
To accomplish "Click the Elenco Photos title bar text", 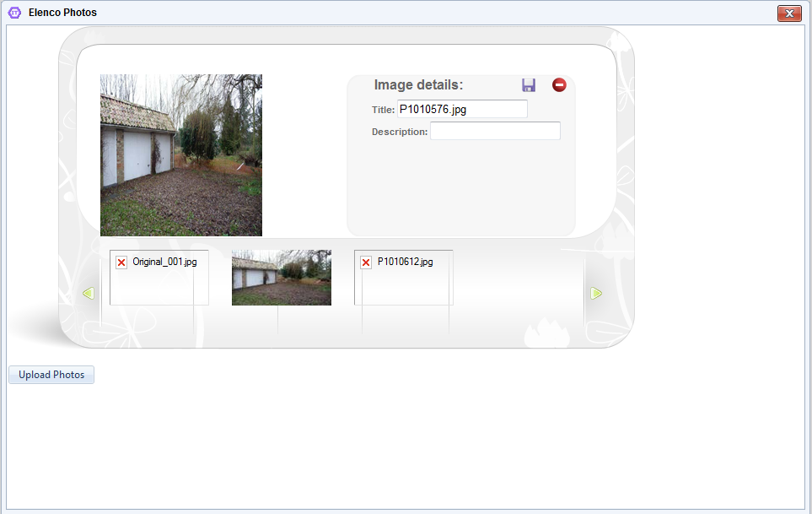I will [x=62, y=13].
